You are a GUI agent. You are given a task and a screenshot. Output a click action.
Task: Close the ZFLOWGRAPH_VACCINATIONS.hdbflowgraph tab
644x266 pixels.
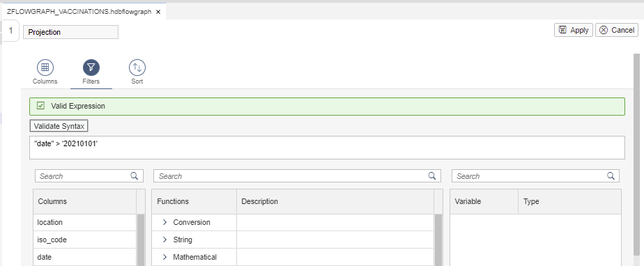[x=158, y=12]
